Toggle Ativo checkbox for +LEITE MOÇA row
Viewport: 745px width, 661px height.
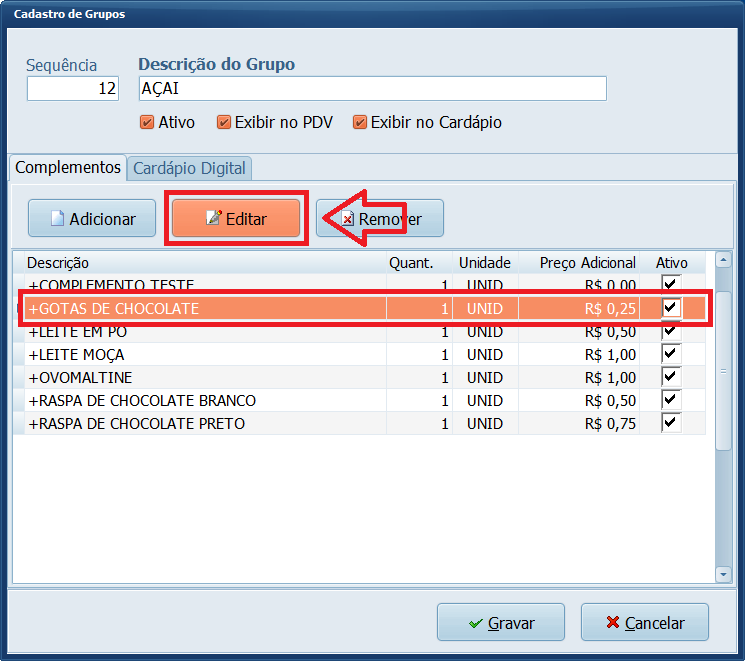(x=671, y=354)
